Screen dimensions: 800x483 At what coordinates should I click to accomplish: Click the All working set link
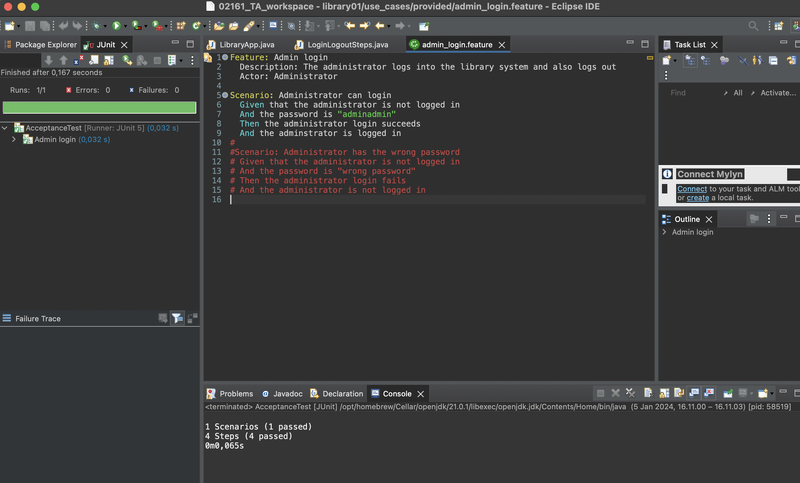click(x=738, y=92)
